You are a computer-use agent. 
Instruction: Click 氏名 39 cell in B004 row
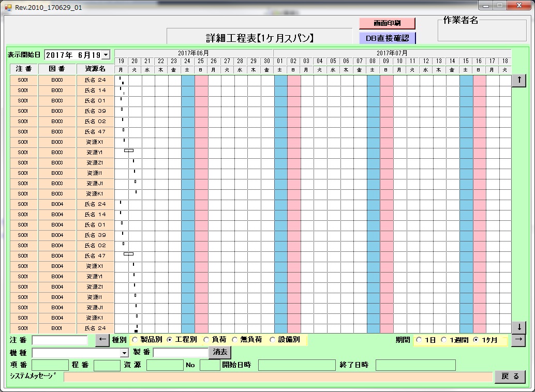pos(95,235)
